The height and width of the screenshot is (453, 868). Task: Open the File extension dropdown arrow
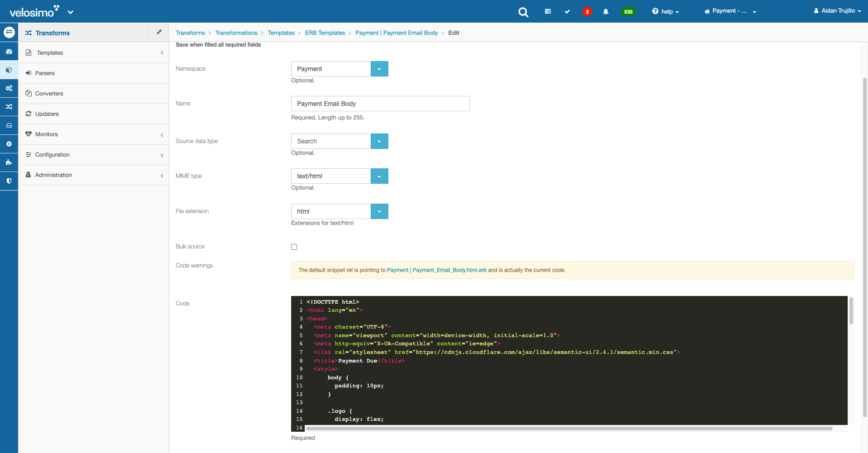(x=379, y=211)
